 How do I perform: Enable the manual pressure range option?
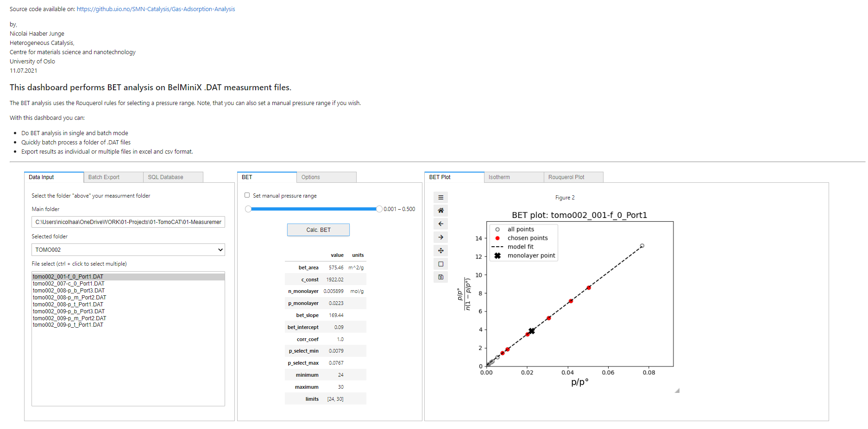[247, 195]
